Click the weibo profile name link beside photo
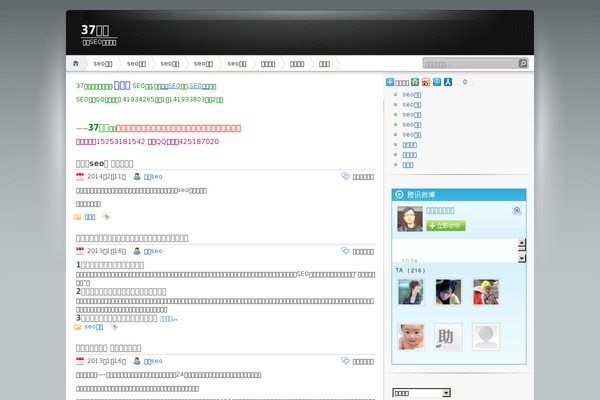This screenshot has height=400, width=600. click(x=440, y=211)
